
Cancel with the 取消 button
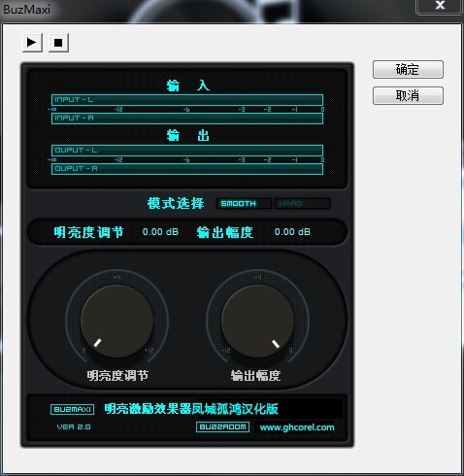pos(408,95)
